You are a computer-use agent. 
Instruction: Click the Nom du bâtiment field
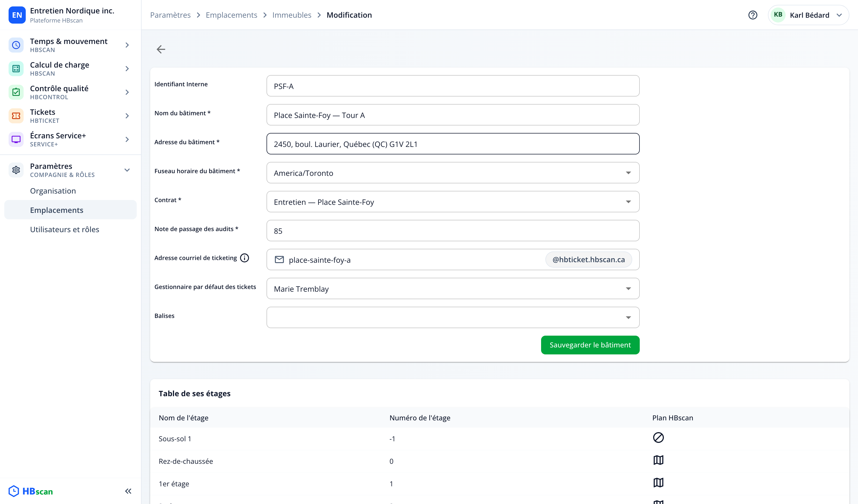(x=453, y=115)
